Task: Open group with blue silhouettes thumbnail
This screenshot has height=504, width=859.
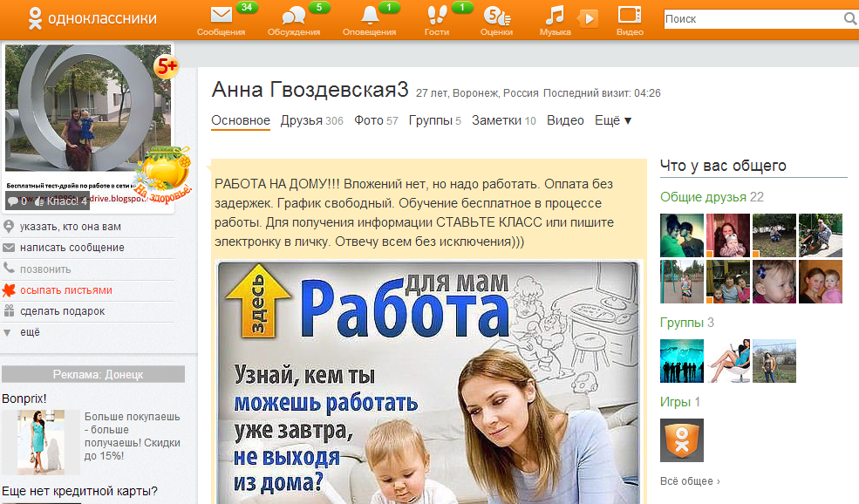Action: point(682,360)
